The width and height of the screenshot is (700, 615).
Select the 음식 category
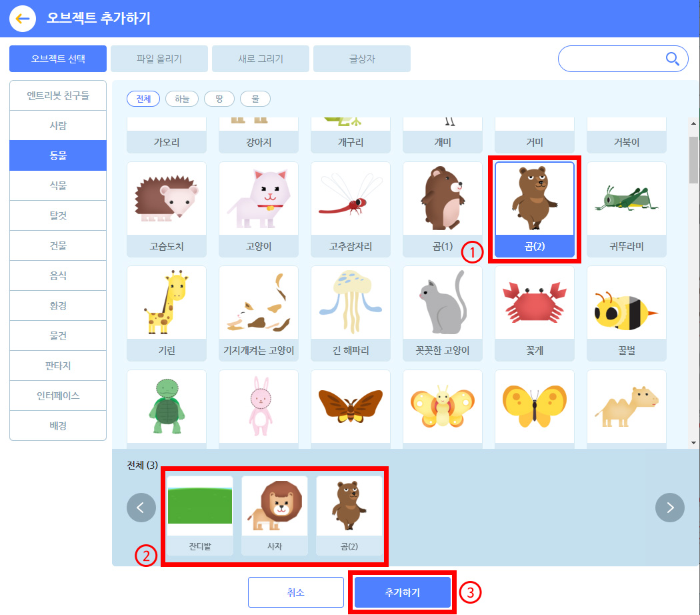pos(58,275)
